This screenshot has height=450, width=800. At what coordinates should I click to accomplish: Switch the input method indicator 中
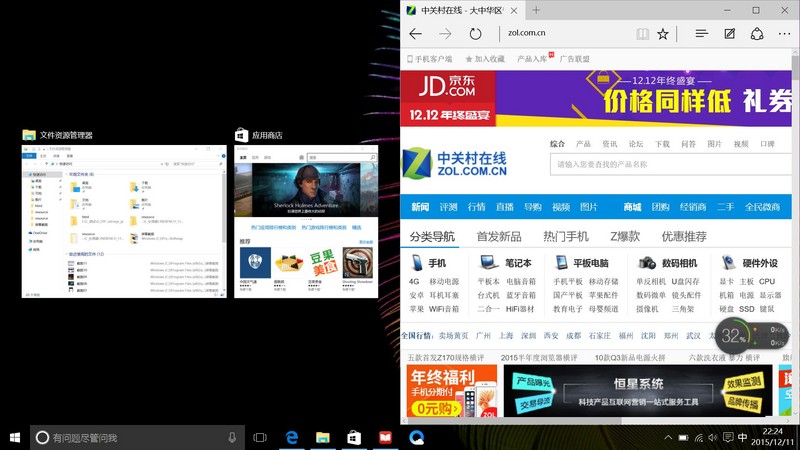[742, 438]
